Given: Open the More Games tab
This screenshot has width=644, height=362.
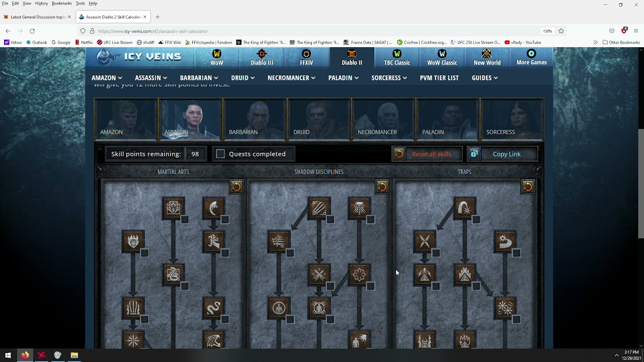Looking at the screenshot, I should click(x=531, y=58).
